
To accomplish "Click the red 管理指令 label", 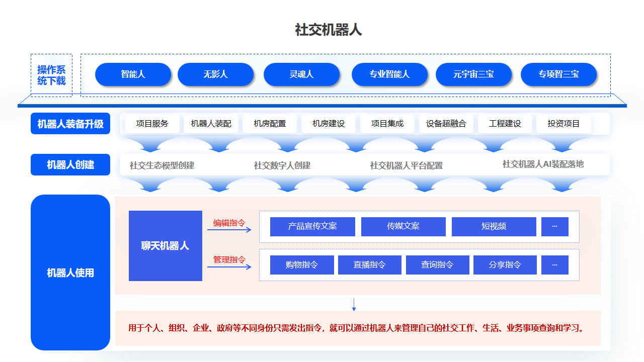I will point(229,260).
